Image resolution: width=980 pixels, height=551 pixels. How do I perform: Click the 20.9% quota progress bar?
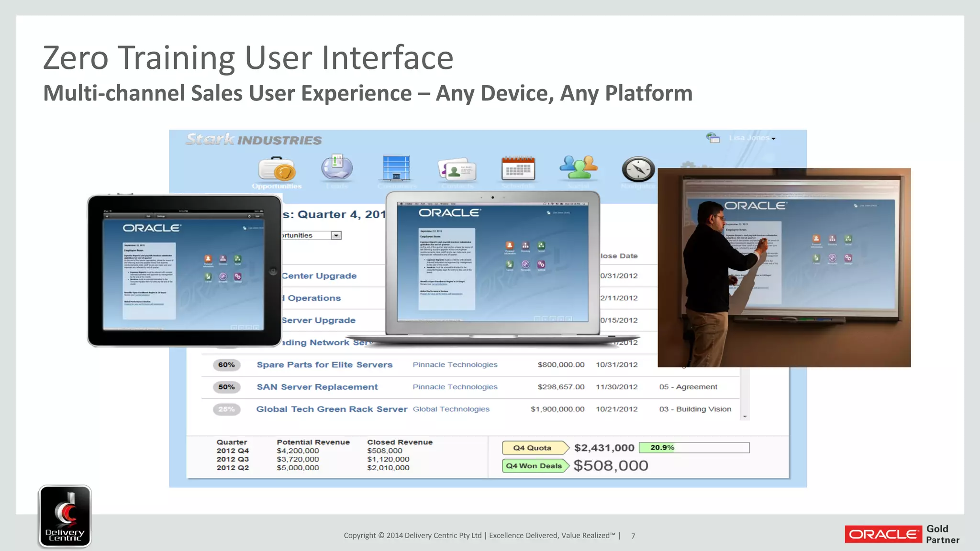coord(694,448)
